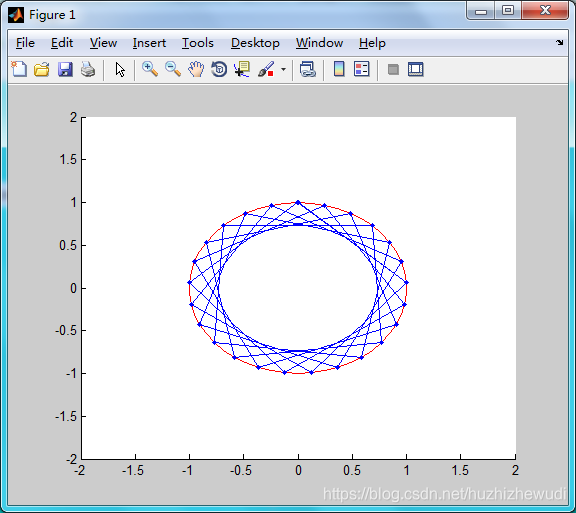Select the Edit Plot arrow tool
Viewport: 576px width, 513px height.
120,69
